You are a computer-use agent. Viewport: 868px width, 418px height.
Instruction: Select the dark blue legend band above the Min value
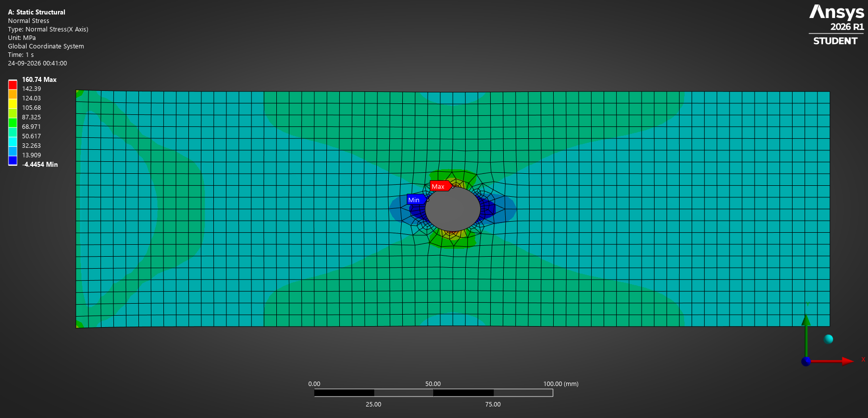[x=12, y=160]
